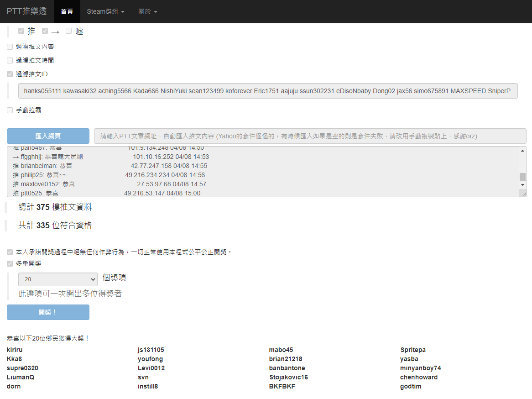Image resolution: width=532 pixels, height=399 pixels.
Task: Click the philip25 comment line
Action: pyautogui.click(x=109, y=175)
